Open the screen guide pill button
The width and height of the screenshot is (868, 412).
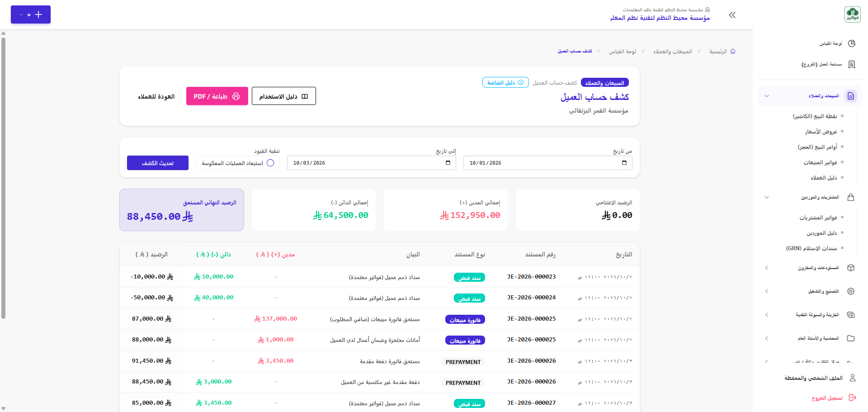tap(505, 82)
